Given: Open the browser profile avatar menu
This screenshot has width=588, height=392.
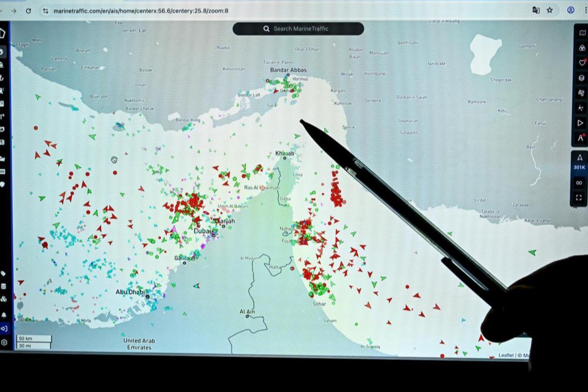Looking at the screenshot, I should click(x=570, y=10).
